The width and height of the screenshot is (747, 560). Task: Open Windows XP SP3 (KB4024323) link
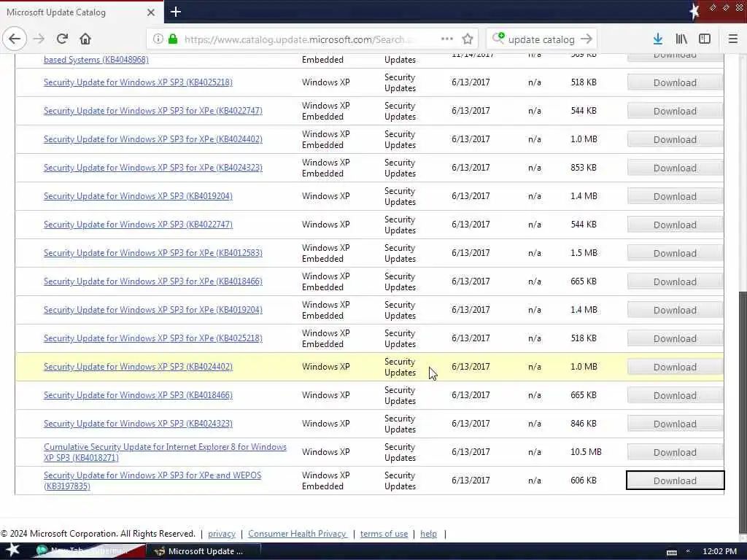pos(138,424)
